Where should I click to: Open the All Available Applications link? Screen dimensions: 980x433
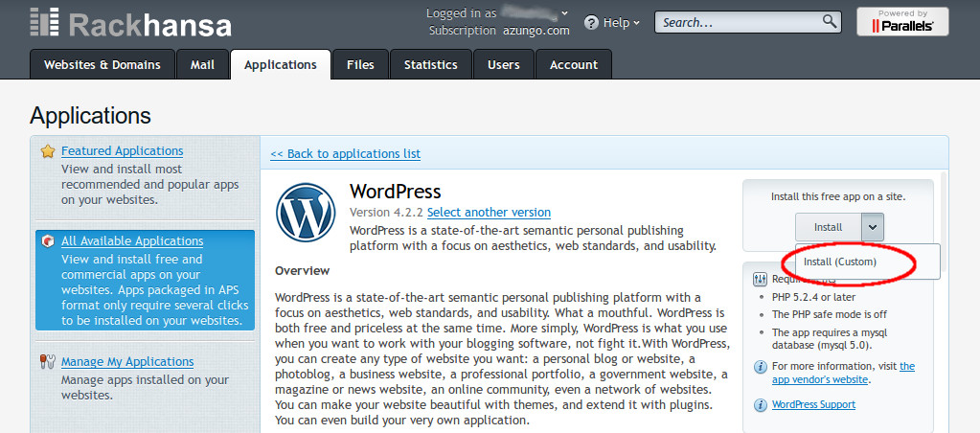tap(132, 241)
